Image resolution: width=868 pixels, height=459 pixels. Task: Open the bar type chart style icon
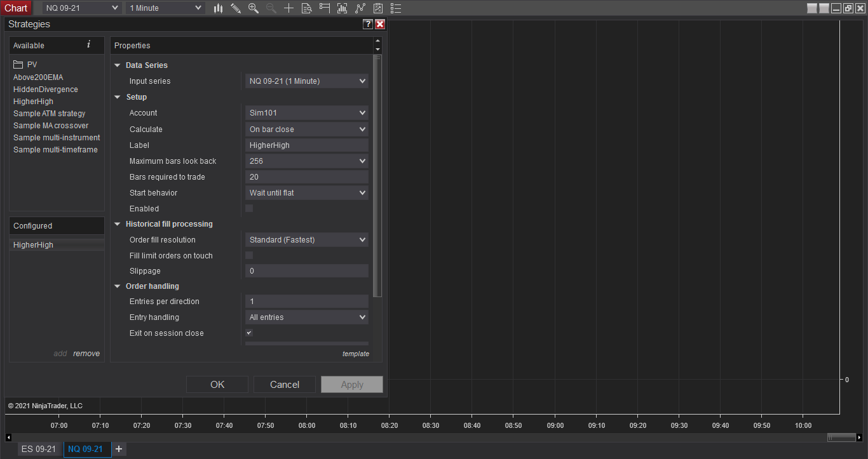218,8
